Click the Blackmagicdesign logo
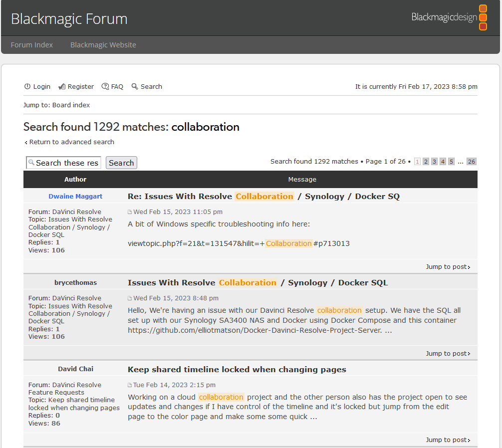 point(449,17)
